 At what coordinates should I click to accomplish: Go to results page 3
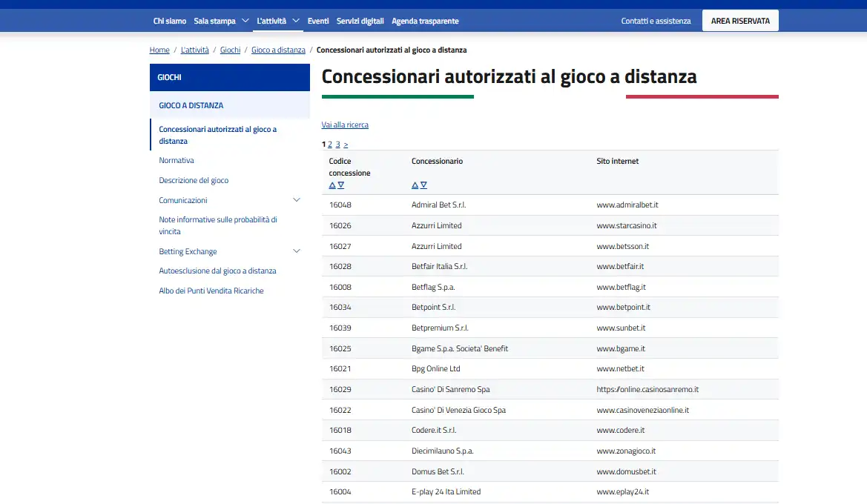(x=338, y=145)
